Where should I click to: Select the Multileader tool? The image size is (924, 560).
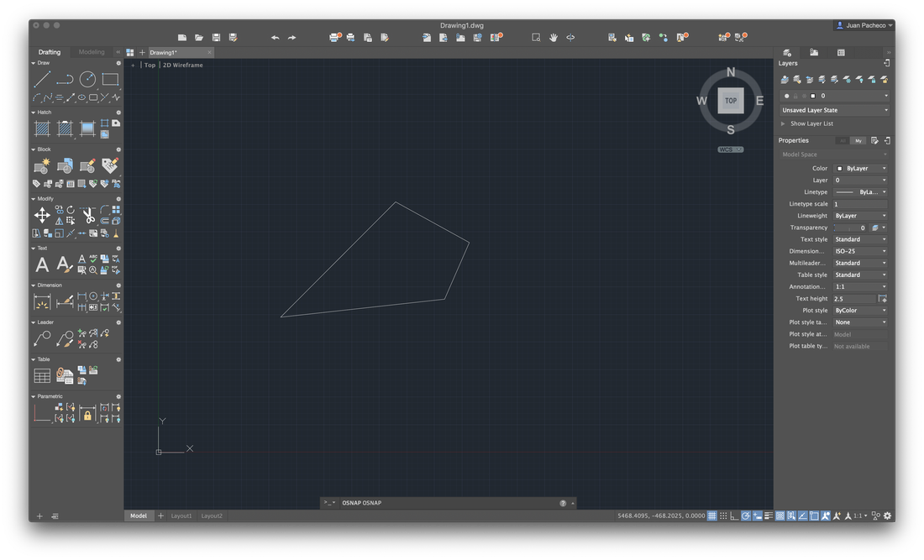pyautogui.click(x=42, y=338)
